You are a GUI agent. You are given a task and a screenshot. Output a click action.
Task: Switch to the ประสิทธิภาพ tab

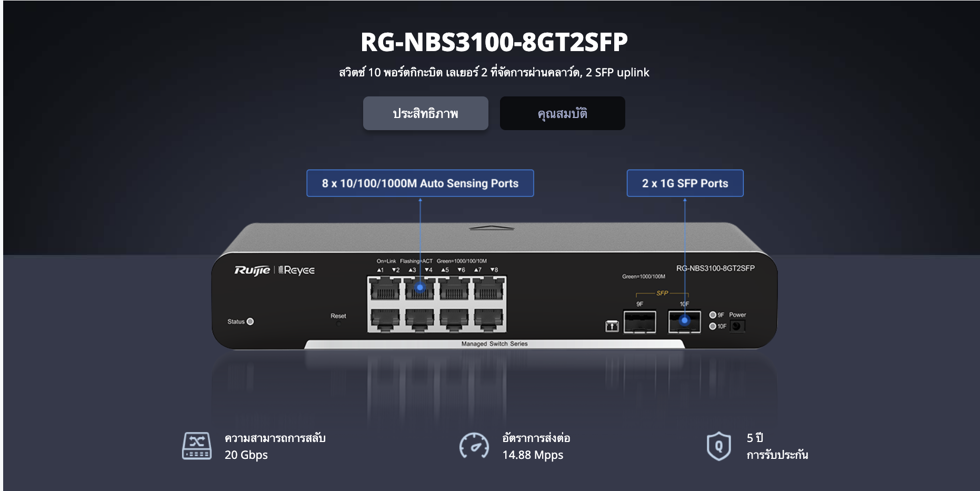point(425,113)
